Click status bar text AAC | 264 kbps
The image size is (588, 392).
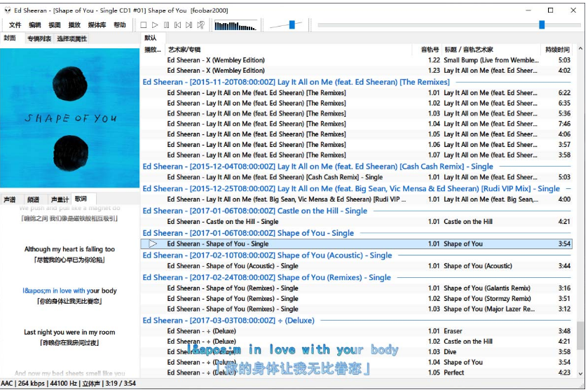[x=22, y=384]
